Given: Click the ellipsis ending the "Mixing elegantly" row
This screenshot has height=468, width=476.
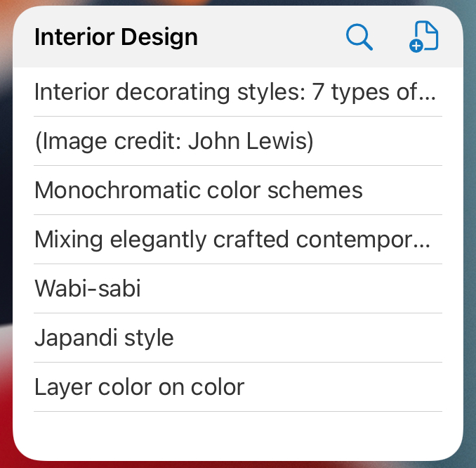Looking at the screenshot, I should pos(423,242).
